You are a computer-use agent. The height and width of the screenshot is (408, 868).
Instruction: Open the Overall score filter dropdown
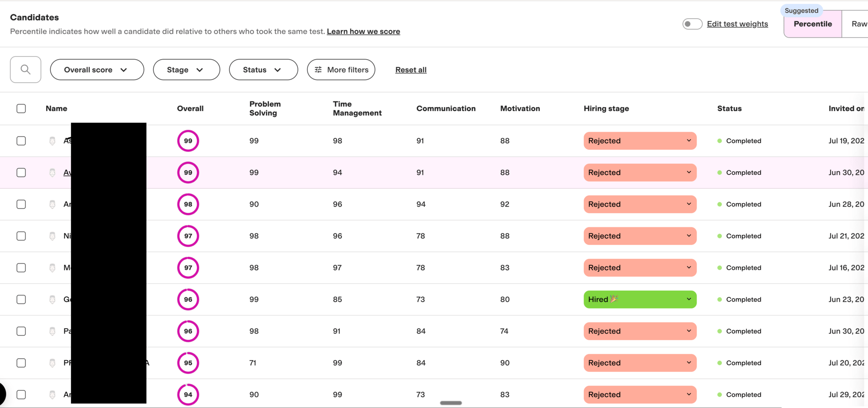click(x=97, y=70)
